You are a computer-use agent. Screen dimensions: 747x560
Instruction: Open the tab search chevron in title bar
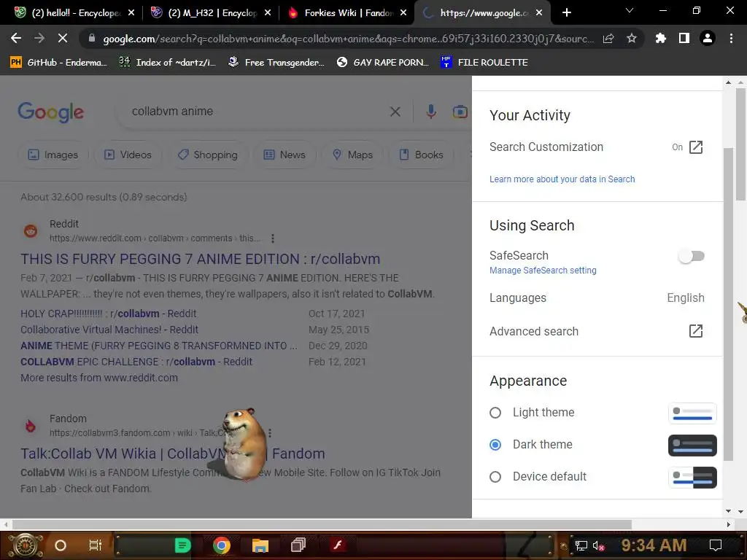pyautogui.click(x=630, y=11)
